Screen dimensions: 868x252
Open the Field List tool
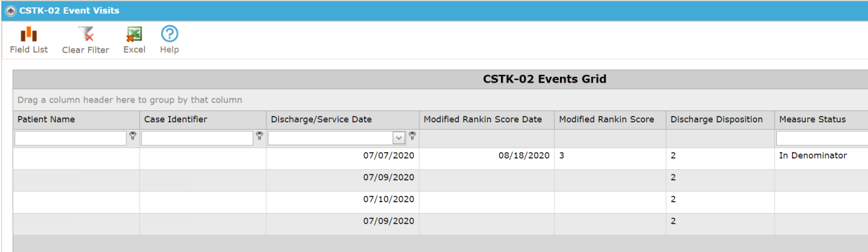pyautogui.click(x=28, y=40)
